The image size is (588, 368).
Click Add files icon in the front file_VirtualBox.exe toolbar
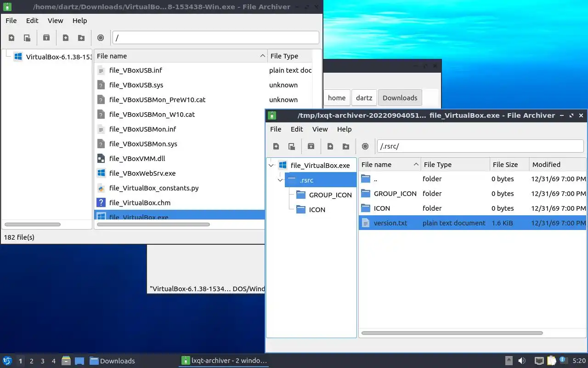click(330, 146)
